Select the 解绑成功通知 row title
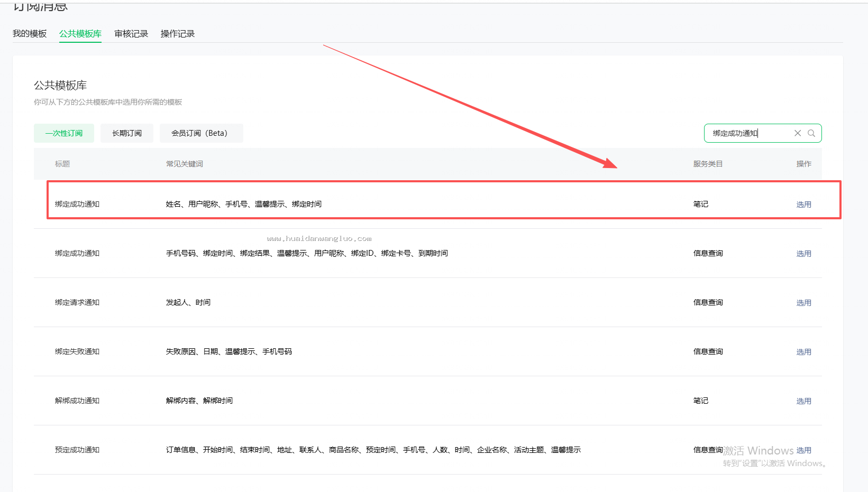868x492 pixels. coord(77,401)
